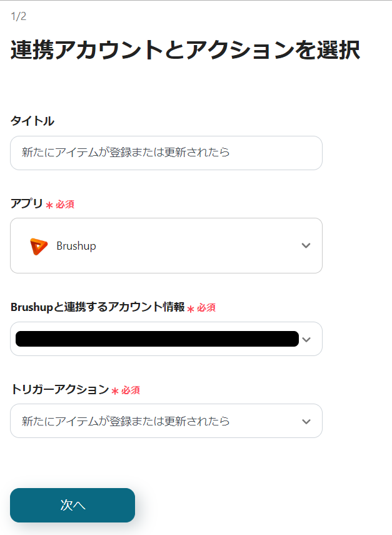The height and width of the screenshot is (535, 392).
Task: Expand the アプリ dropdown chevron
Action: pos(306,246)
